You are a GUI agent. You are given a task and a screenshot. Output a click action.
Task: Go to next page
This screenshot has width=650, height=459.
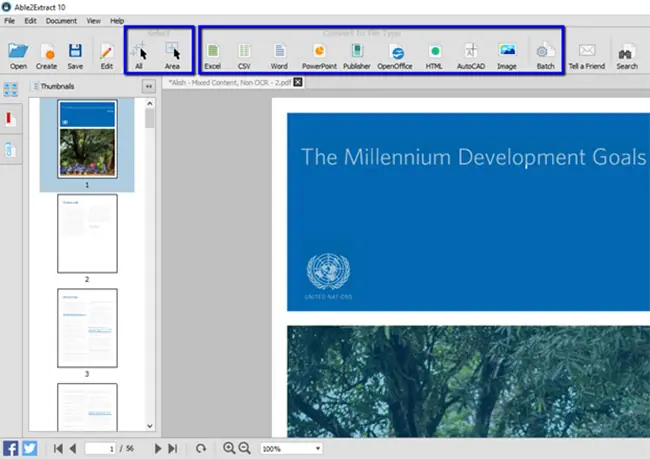pyautogui.click(x=158, y=448)
